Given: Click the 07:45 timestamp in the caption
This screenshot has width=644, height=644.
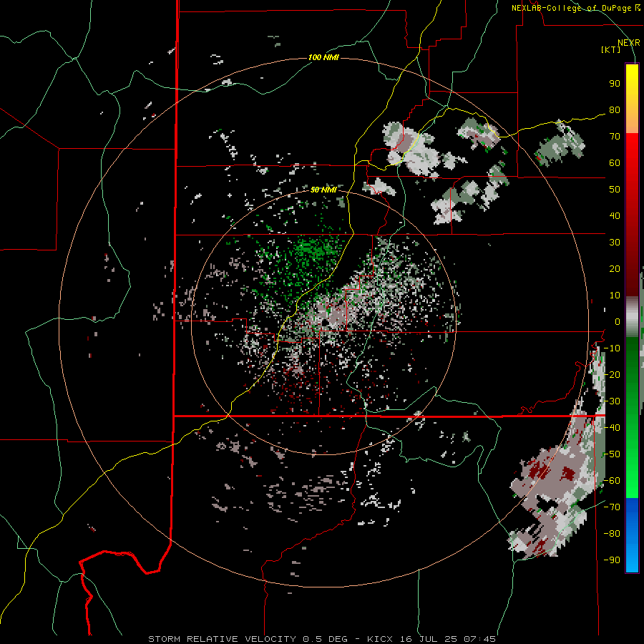Looking at the screenshot, I should (479, 639).
